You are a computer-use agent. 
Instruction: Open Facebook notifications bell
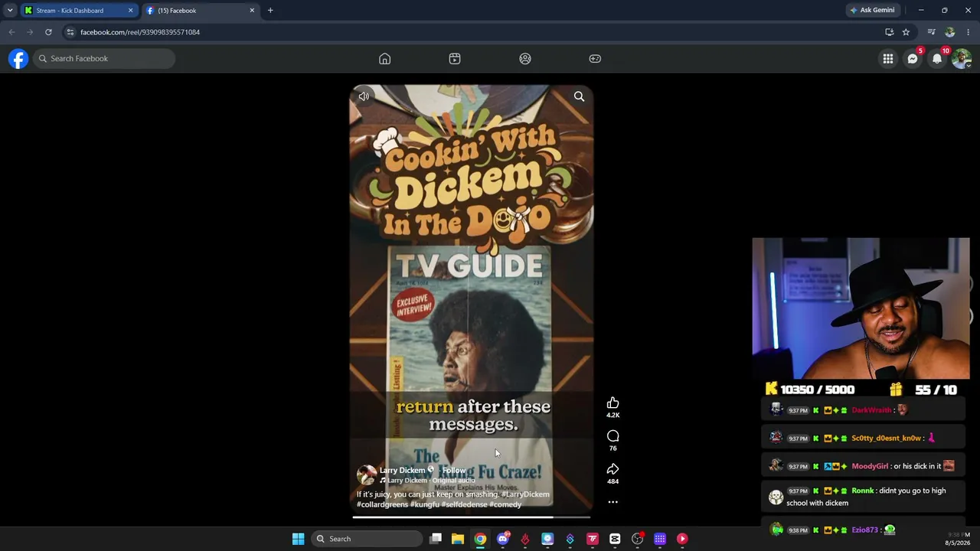[x=937, y=58]
